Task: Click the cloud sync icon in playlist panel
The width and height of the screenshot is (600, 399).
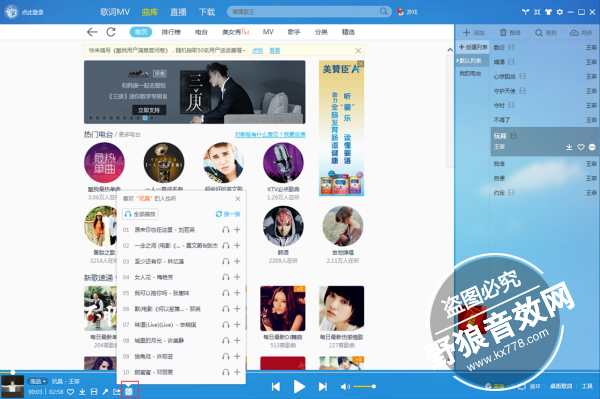Action: [x=574, y=33]
